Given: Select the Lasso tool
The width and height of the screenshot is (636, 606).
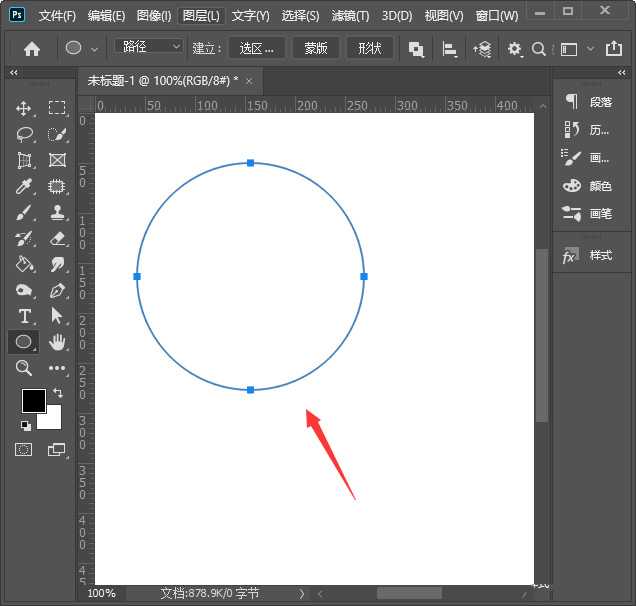Looking at the screenshot, I should tap(25, 134).
